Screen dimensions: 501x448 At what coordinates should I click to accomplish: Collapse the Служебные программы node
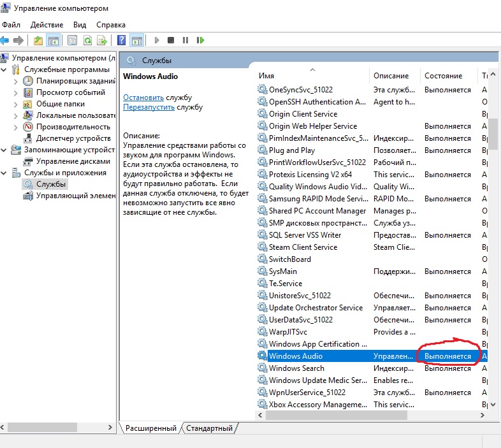pos(4,69)
